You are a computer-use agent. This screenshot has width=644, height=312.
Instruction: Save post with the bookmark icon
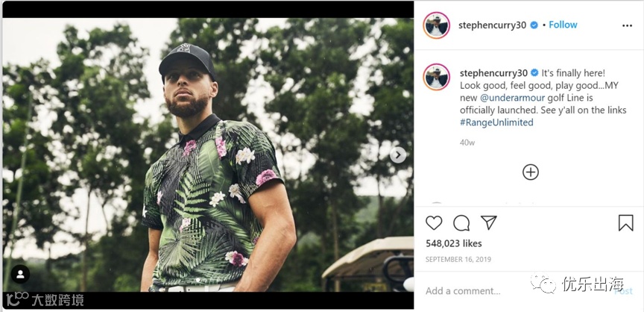(625, 222)
